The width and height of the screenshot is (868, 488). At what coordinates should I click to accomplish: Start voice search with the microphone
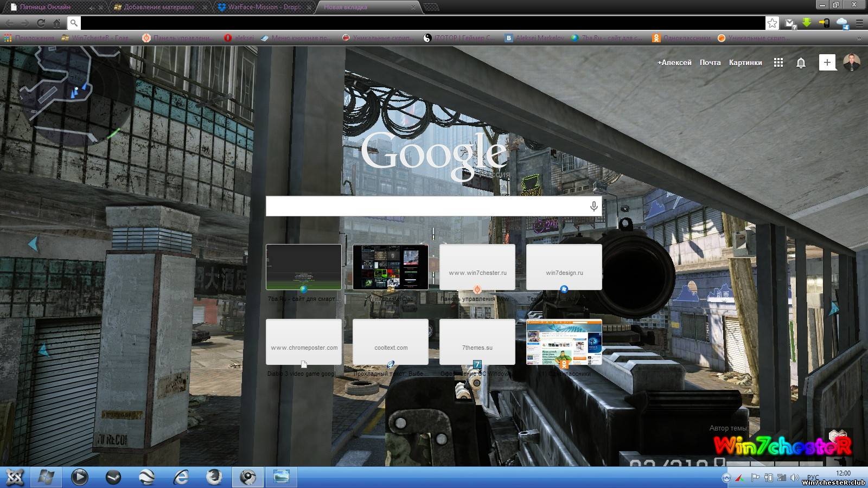click(594, 206)
